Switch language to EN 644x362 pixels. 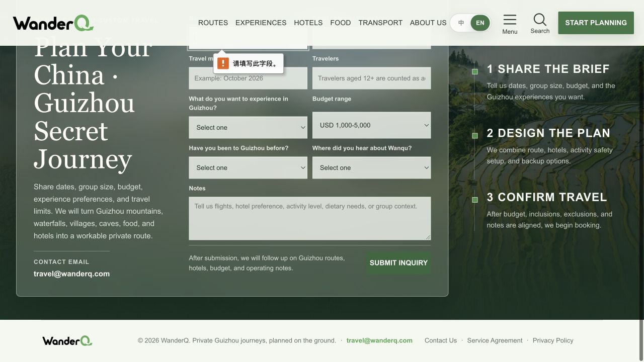point(480,23)
